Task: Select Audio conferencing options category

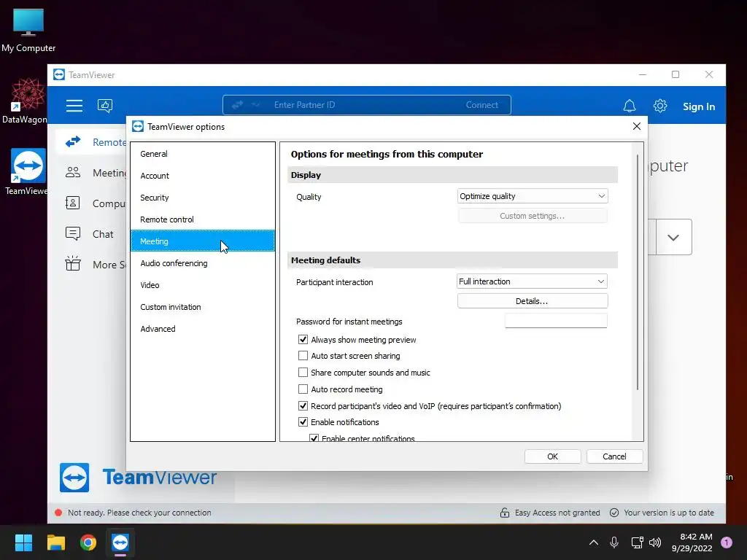Action: [x=203, y=263]
